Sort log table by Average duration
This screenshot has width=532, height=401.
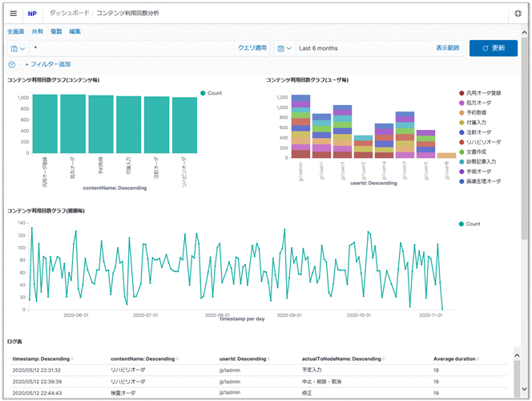[x=456, y=358]
